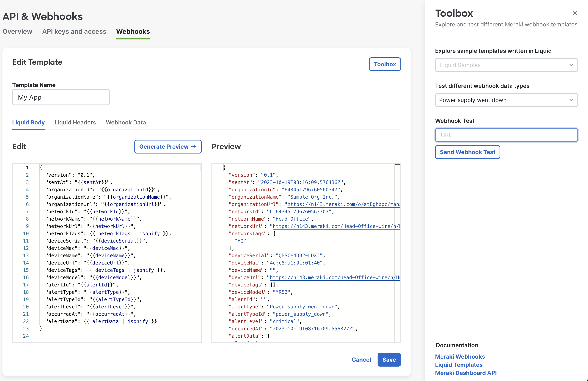Save the webhook template

coord(389,360)
